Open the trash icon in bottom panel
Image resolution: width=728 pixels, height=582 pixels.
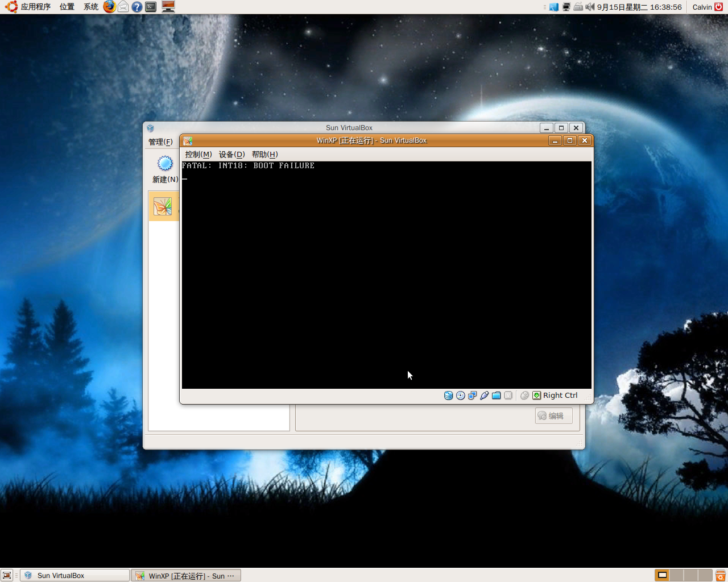721,575
